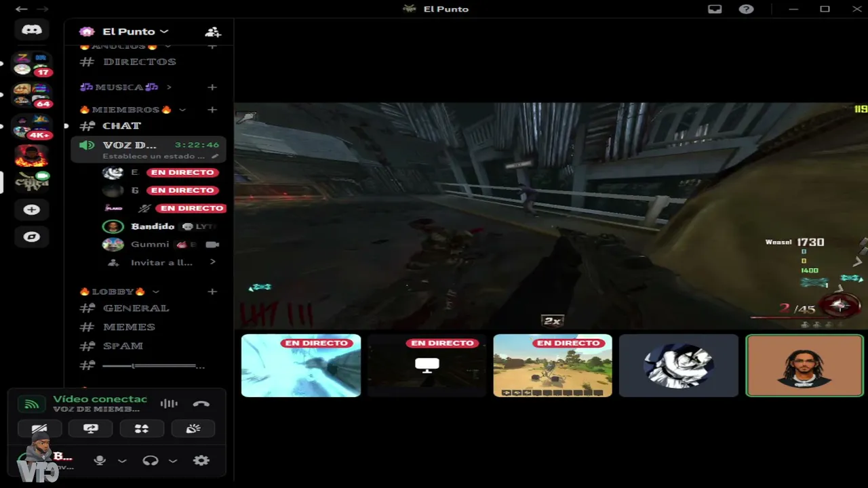Open the help question mark icon
The image size is (868, 488).
coord(746,9)
